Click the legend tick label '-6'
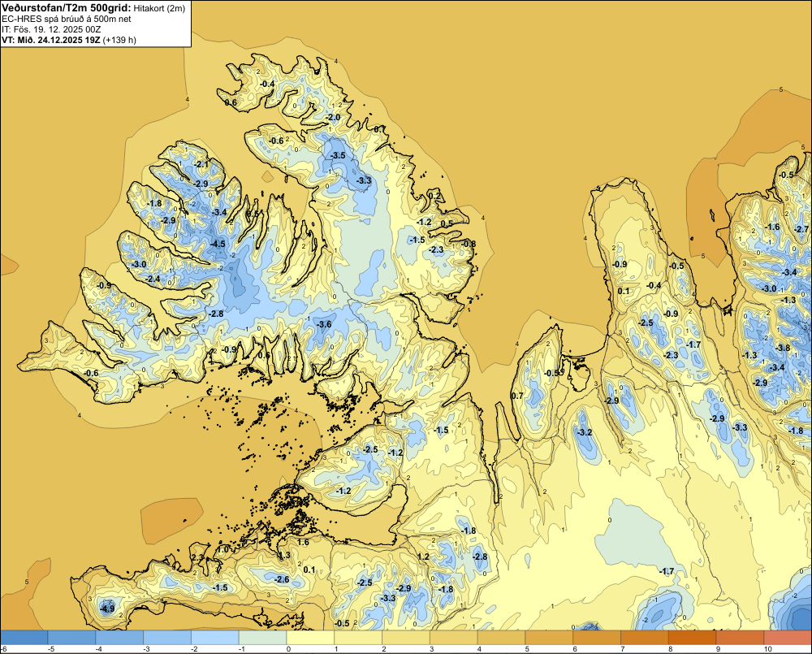 coord(3,649)
